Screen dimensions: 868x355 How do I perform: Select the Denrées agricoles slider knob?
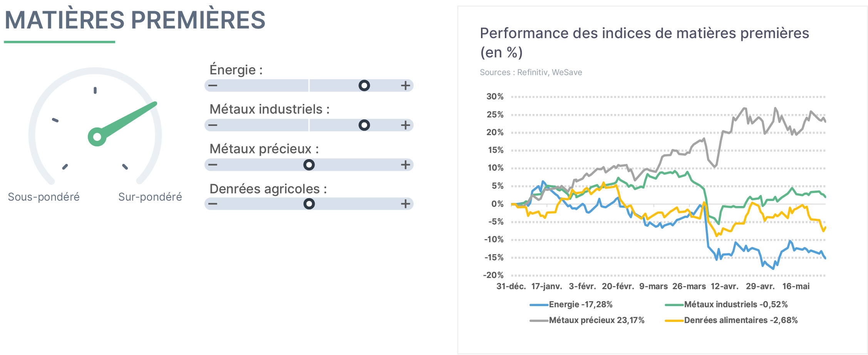pyautogui.click(x=309, y=204)
